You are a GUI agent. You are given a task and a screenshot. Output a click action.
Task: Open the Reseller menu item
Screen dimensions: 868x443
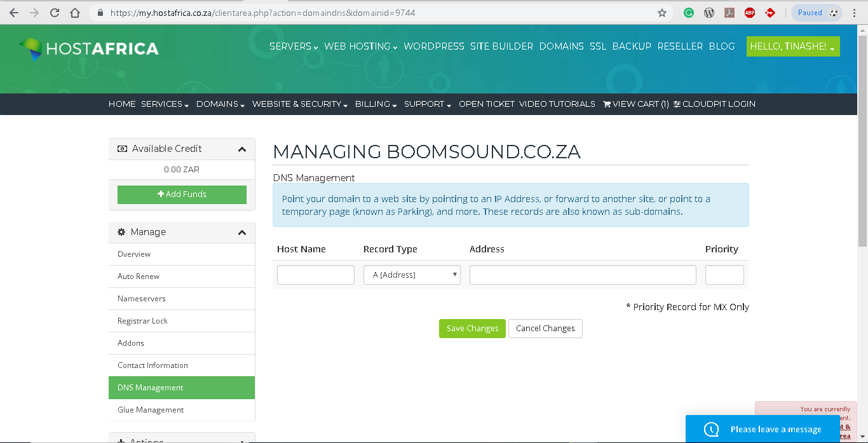click(x=680, y=46)
